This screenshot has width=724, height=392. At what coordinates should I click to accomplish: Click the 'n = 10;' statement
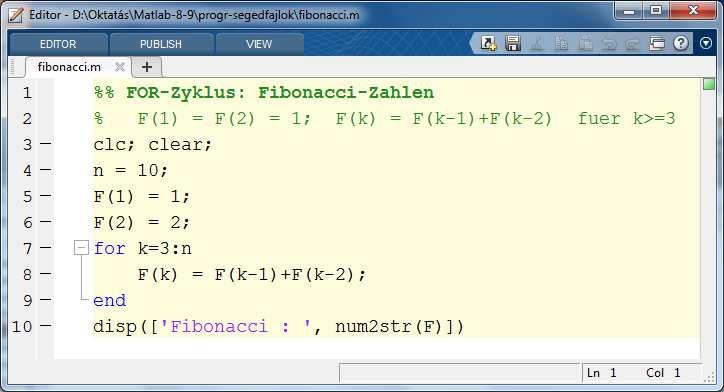tap(130, 170)
